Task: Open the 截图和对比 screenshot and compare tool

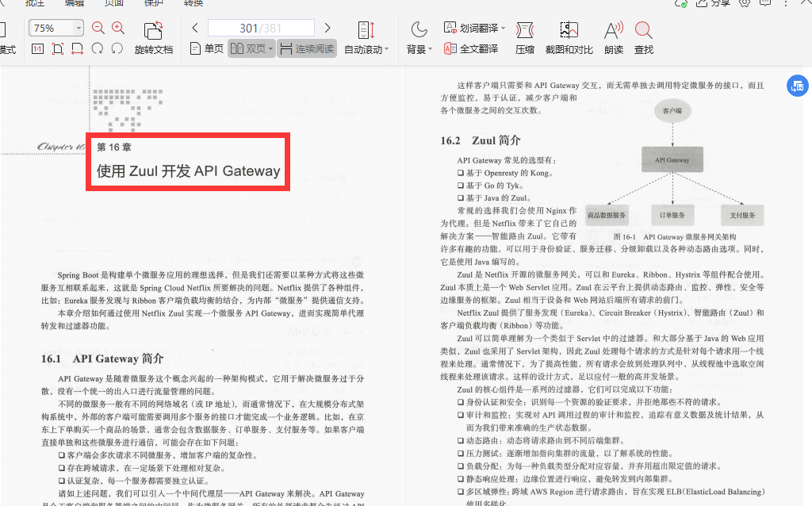Action: coord(569,38)
